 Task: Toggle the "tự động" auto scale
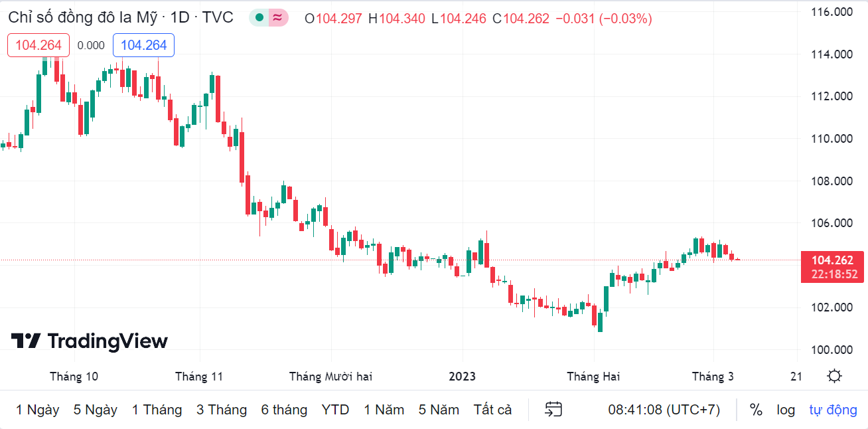833,410
